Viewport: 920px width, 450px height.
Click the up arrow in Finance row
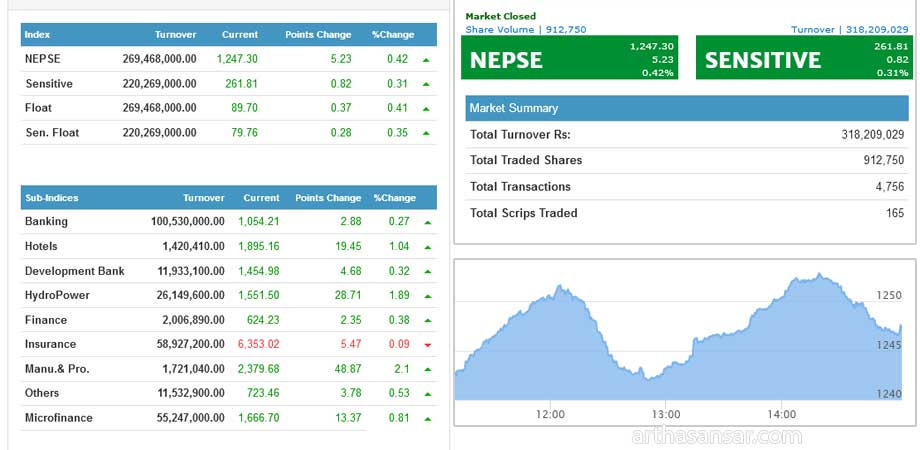426,320
